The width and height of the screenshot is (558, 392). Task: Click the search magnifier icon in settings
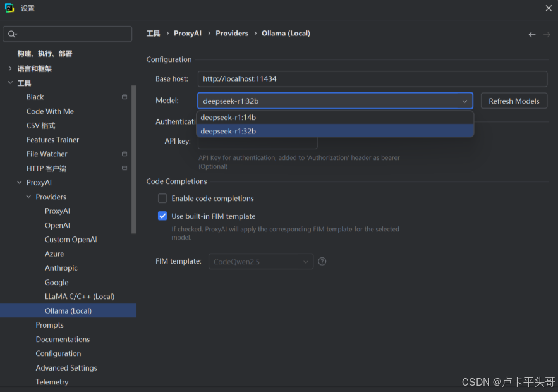(x=12, y=34)
